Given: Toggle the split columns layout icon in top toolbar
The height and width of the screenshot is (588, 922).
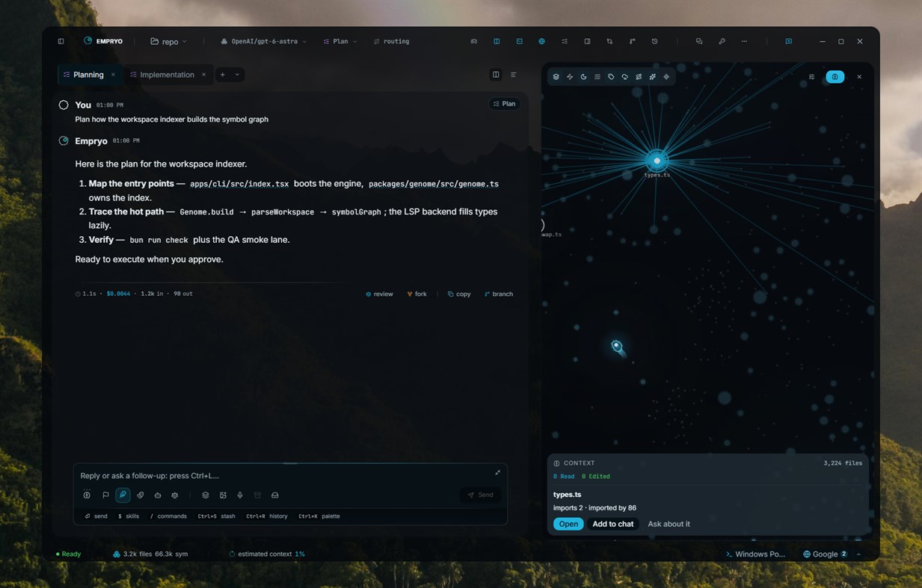Looking at the screenshot, I should click(x=497, y=41).
